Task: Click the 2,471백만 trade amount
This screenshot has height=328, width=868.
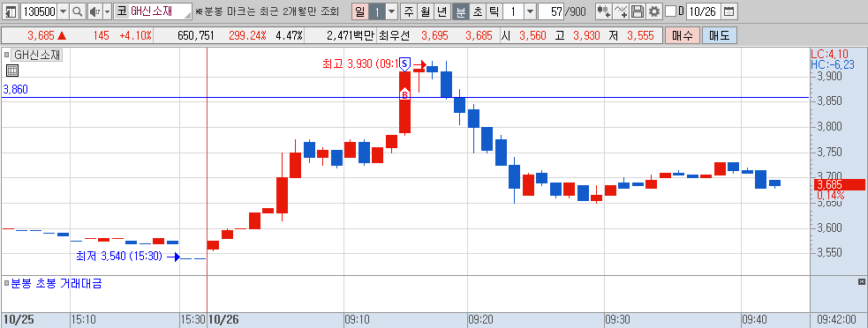Action: pos(351,36)
